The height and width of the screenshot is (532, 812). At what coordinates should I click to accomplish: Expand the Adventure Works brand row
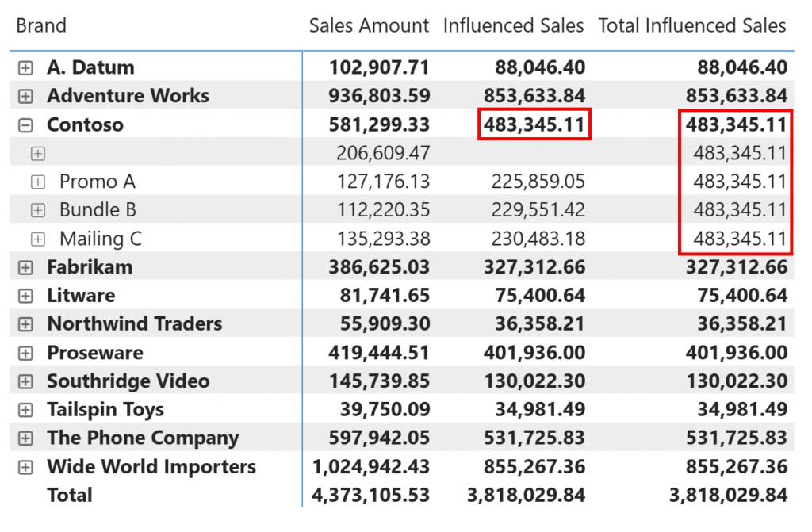coord(25,97)
